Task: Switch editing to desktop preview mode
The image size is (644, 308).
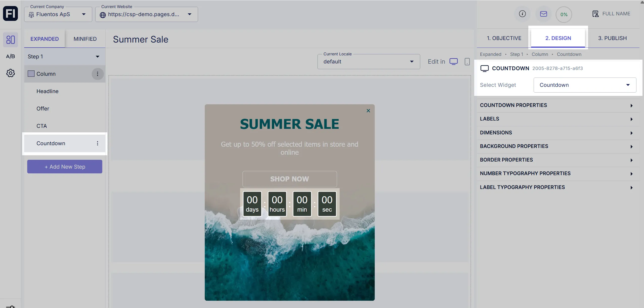Action: tap(454, 61)
